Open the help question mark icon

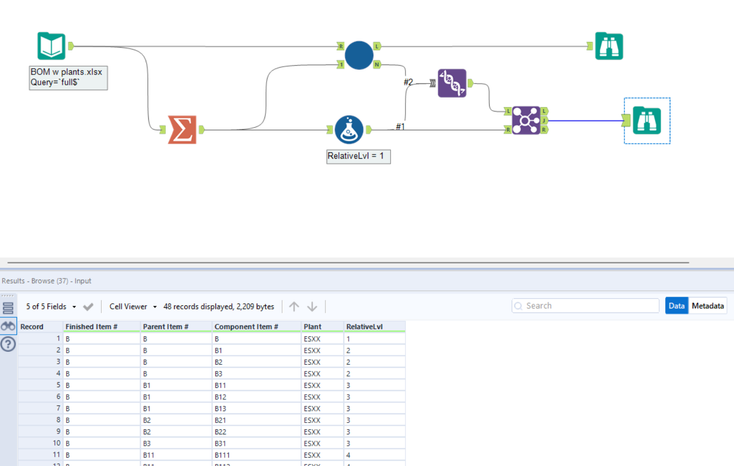coord(8,344)
